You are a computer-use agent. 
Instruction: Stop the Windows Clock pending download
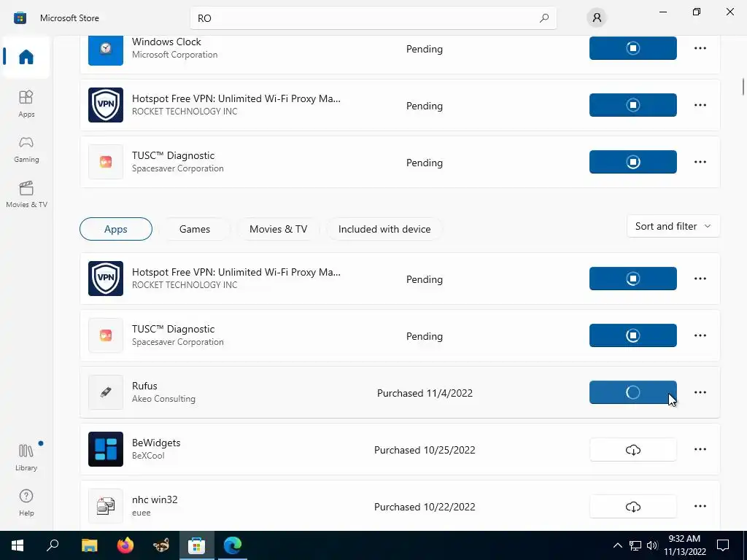[x=632, y=48]
